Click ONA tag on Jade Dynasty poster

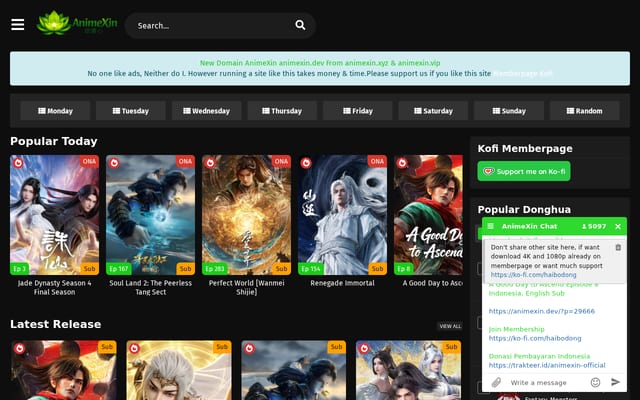coord(89,161)
